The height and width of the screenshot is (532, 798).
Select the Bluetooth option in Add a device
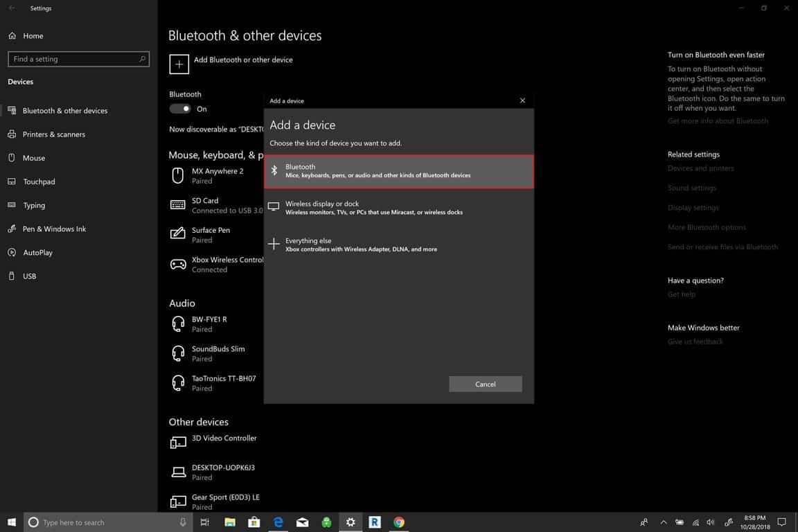pos(398,171)
